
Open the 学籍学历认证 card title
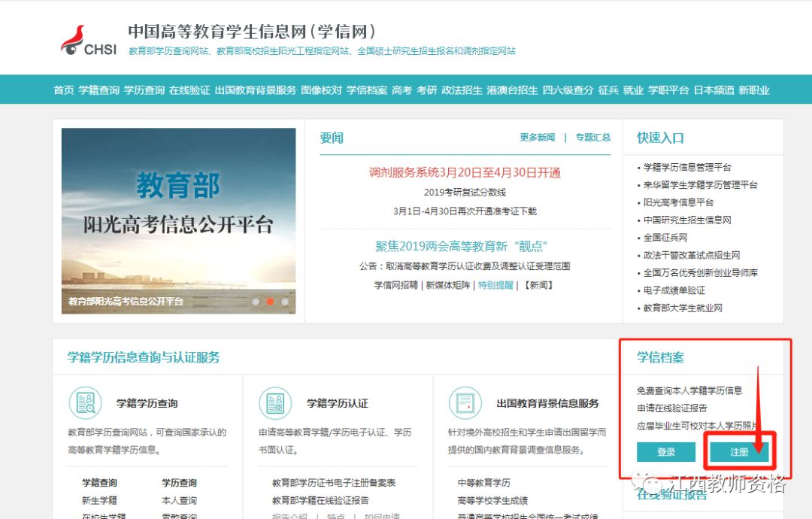coord(337,403)
